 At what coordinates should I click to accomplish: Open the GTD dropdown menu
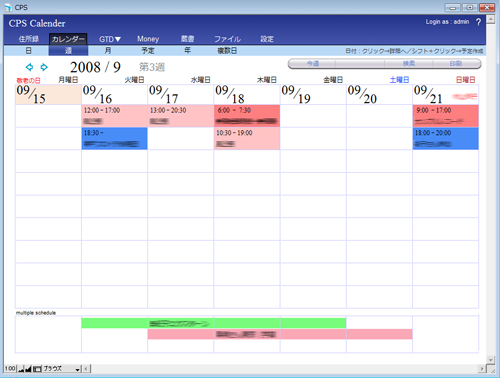coord(110,39)
